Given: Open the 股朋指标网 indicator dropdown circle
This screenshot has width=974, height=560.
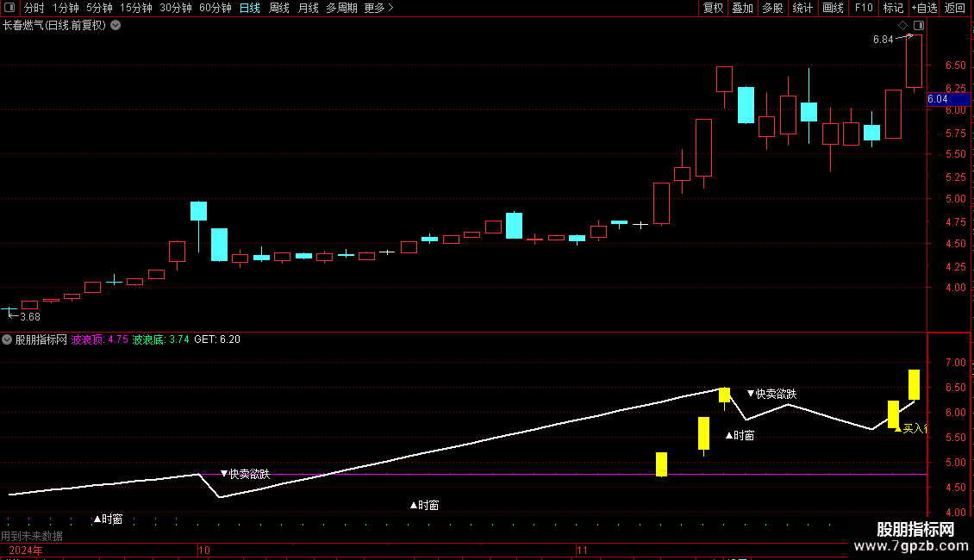Looking at the screenshot, I should (x=7, y=339).
